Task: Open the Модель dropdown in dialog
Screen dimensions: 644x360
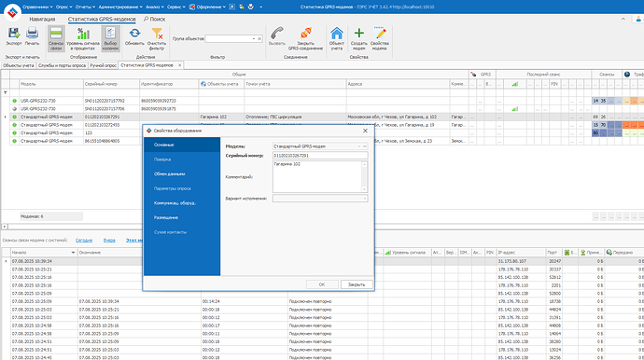Action: pyautogui.click(x=359, y=146)
